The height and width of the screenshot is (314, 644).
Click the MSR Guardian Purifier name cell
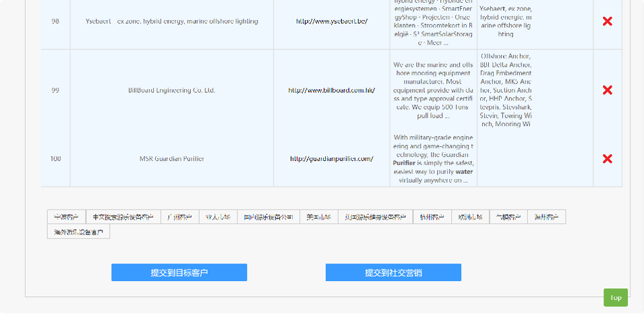[x=172, y=159]
